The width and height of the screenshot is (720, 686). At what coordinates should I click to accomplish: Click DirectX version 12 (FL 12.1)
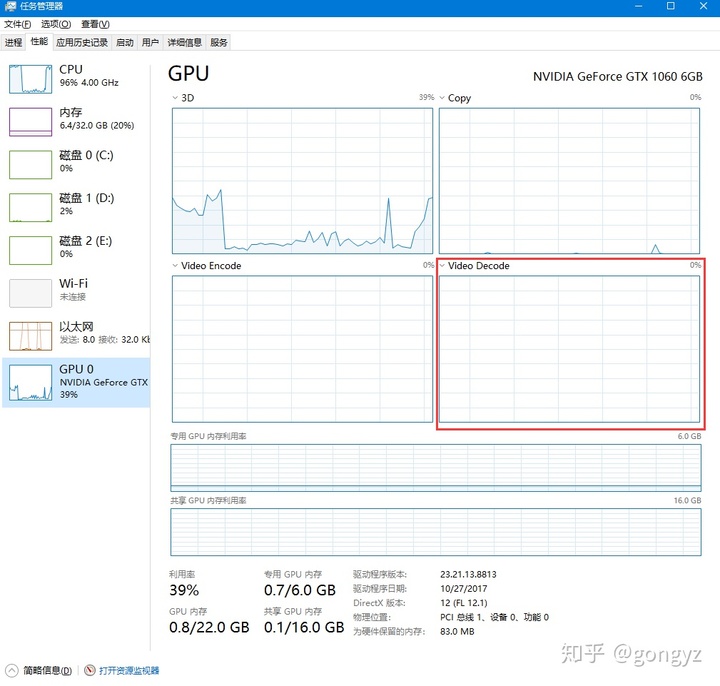(x=463, y=603)
